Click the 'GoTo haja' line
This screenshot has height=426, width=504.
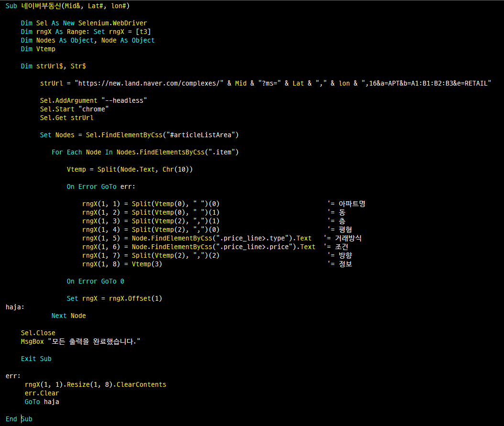(42, 402)
